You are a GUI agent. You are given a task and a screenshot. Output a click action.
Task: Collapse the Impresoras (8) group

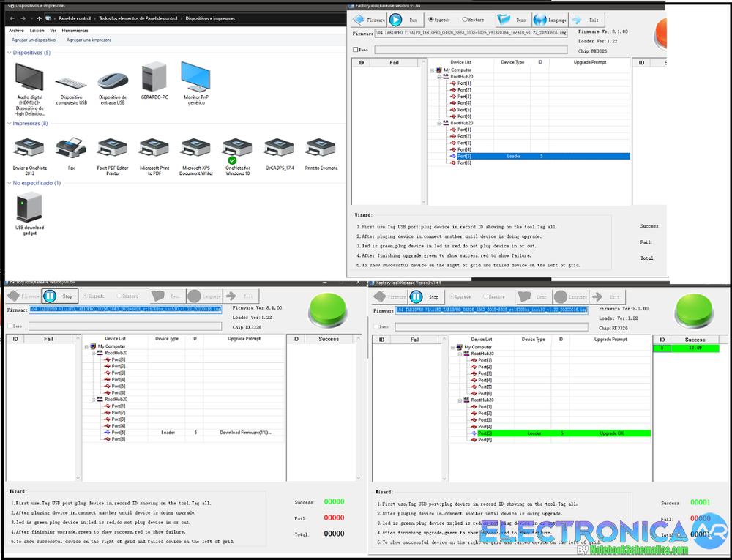pyautogui.click(x=10, y=124)
